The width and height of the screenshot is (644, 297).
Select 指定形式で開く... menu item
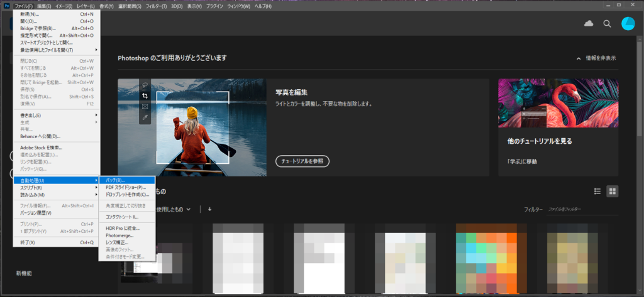[57, 36]
